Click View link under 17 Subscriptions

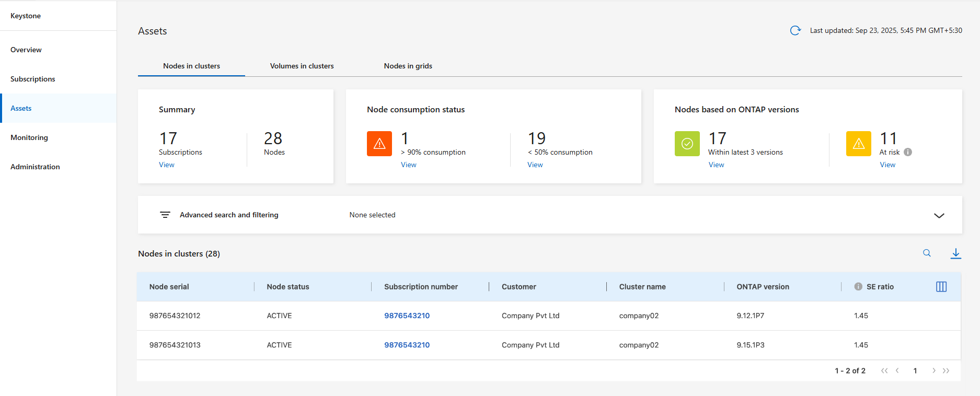click(167, 165)
